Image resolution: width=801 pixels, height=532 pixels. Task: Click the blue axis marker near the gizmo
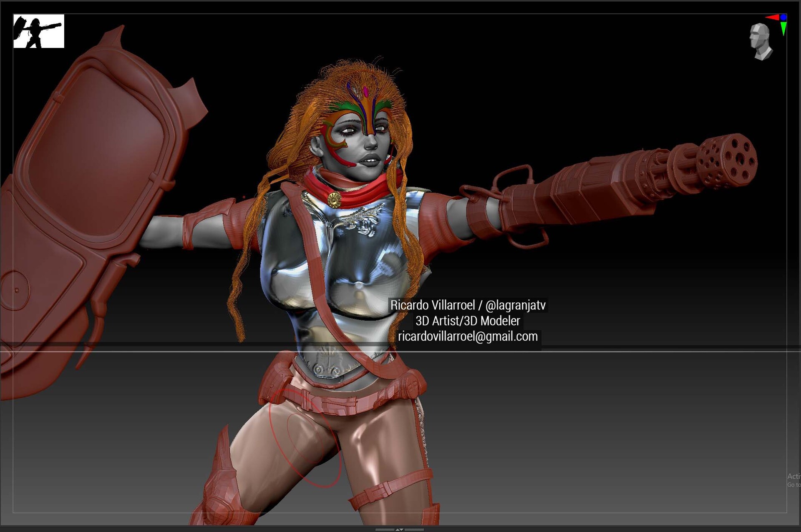click(783, 18)
